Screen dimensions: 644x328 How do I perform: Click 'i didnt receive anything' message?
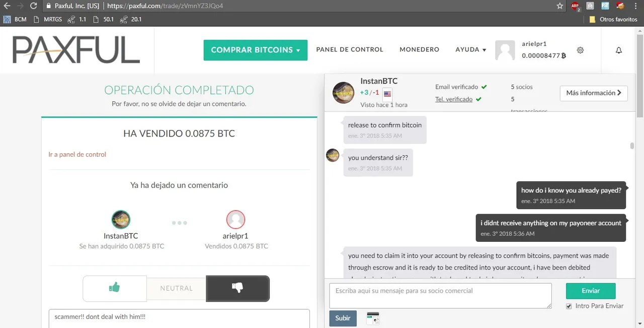point(551,228)
